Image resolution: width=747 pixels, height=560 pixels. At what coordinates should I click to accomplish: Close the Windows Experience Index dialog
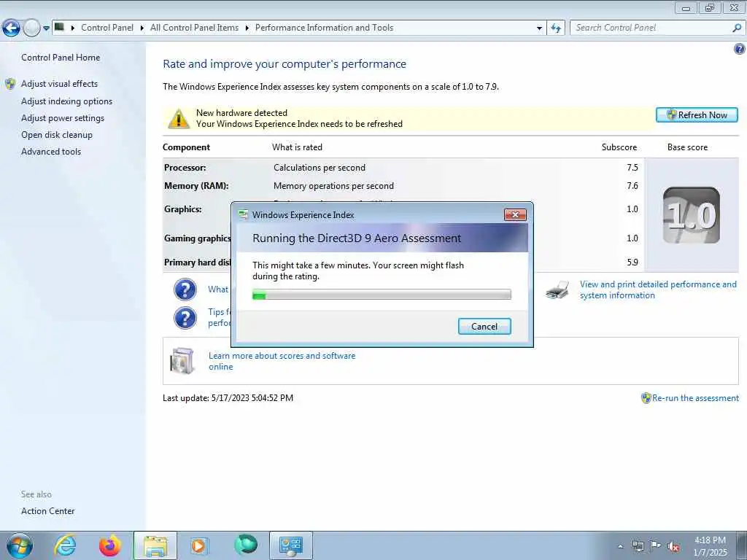click(x=515, y=215)
